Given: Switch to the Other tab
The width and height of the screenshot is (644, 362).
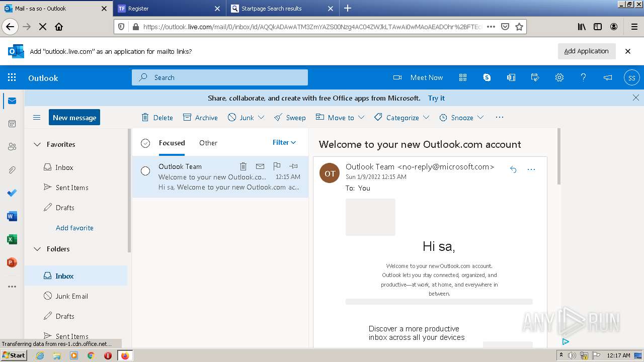Looking at the screenshot, I should 208,143.
